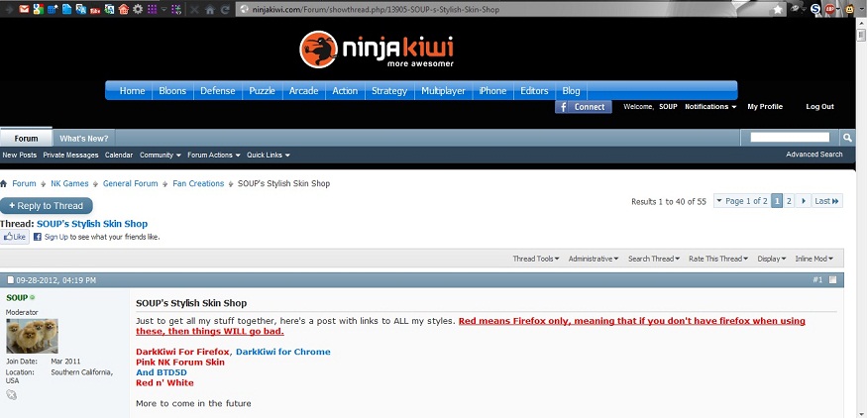Open the gear settings bookmark icon
This screenshot has width=868, height=418.
tap(138, 10)
